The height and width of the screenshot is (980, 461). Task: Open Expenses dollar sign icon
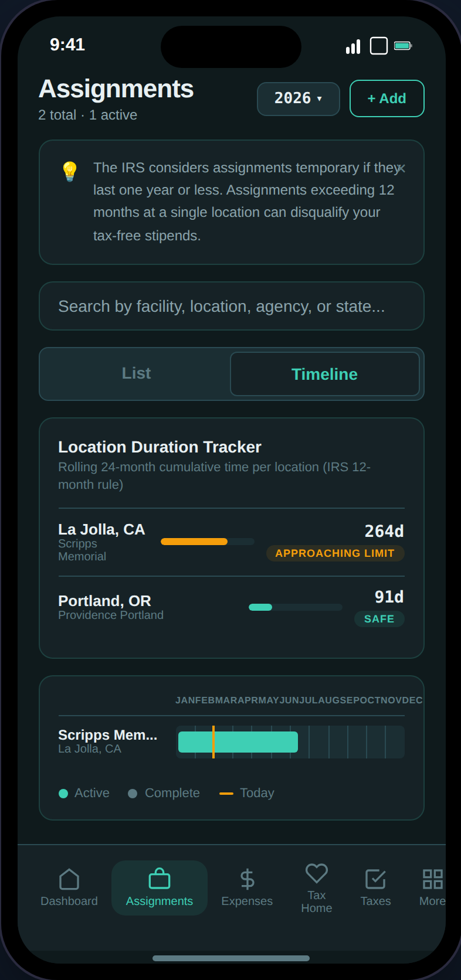(x=247, y=879)
